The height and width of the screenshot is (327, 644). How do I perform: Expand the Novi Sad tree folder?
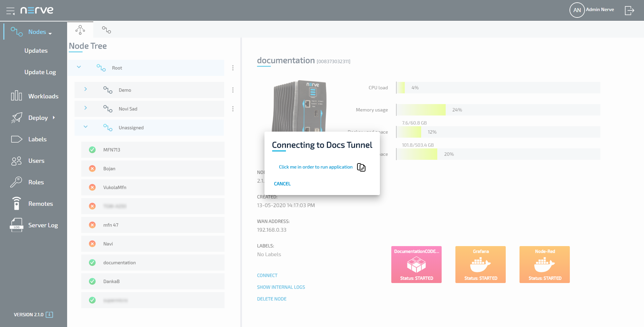tap(86, 108)
